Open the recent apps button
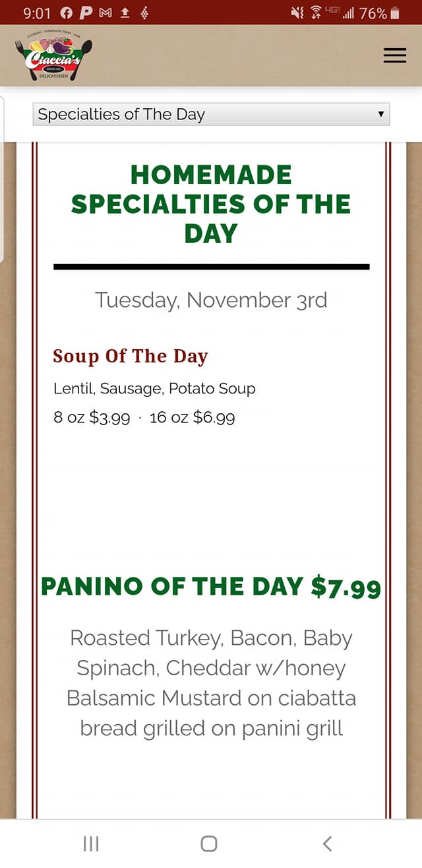Viewport: 422px width, 868px height. pyautogui.click(x=91, y=843)
